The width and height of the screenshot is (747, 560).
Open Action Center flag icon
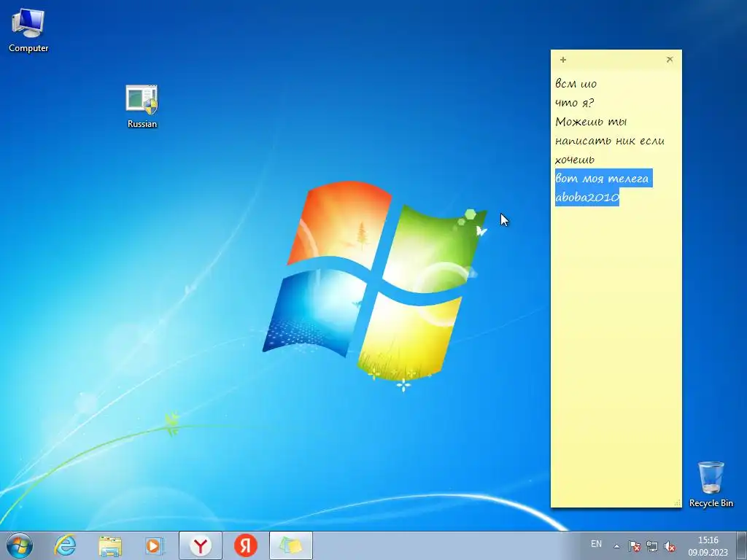(x=634, y=546)
